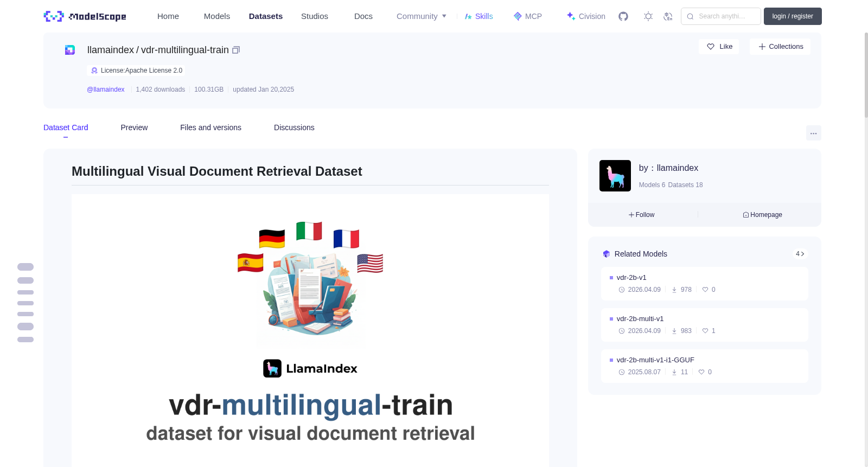
Task: Open the @llamaindex owner link
Action: pyautogui.click(x=106, y=89)
